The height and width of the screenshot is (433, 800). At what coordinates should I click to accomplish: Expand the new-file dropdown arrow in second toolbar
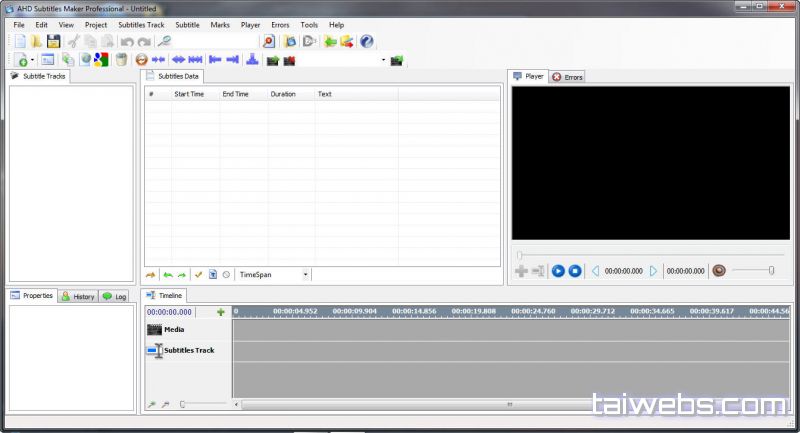click(x=32, y=61)
